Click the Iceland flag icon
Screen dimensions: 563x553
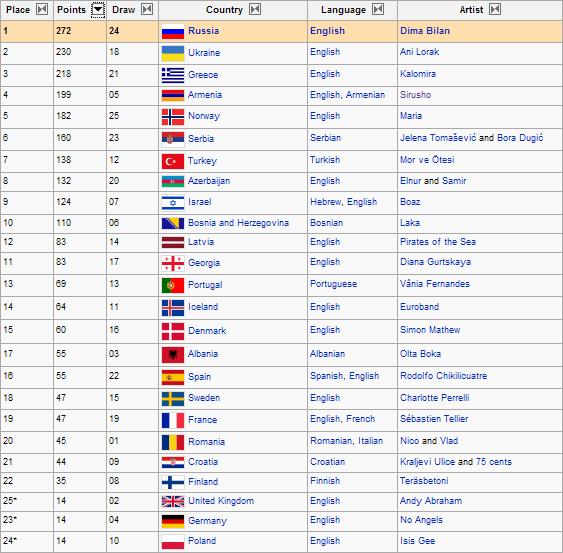[173, 308]
